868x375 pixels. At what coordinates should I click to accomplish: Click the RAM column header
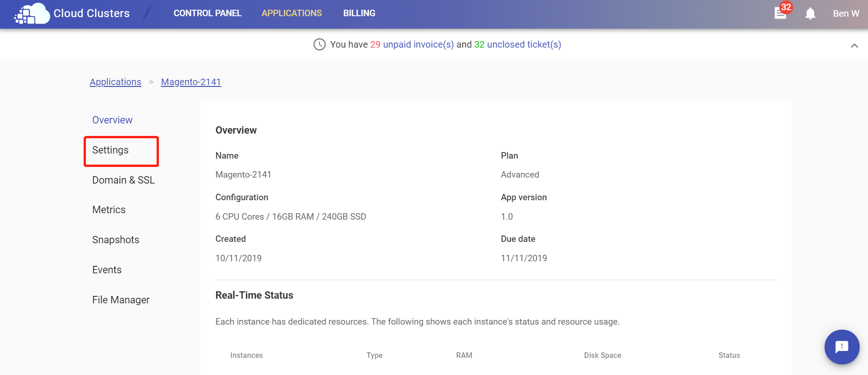tap(464, 355)
